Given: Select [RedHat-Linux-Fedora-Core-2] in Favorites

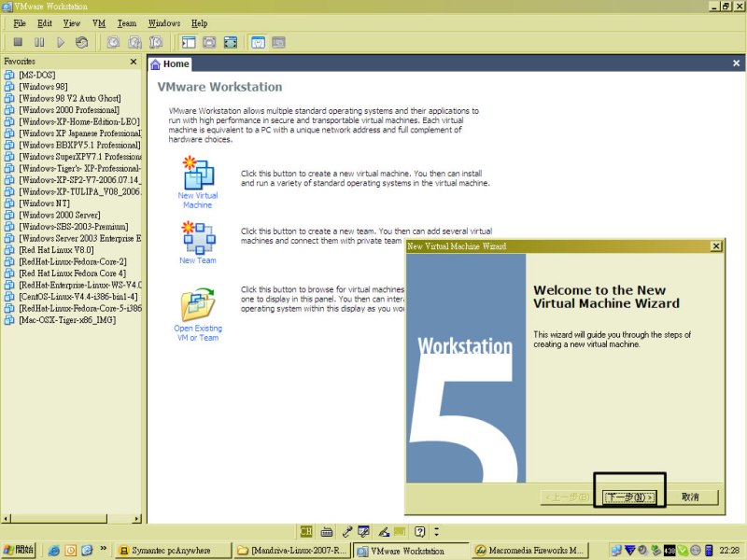Looking at the screenshot, I should pyautogui.click(x=73, y=262).
